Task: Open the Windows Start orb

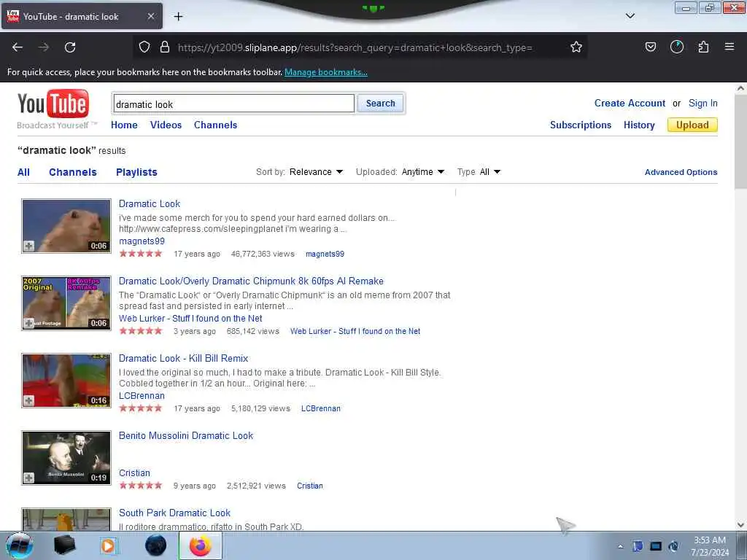Action: pyautogui.click(x=20, y=545)
